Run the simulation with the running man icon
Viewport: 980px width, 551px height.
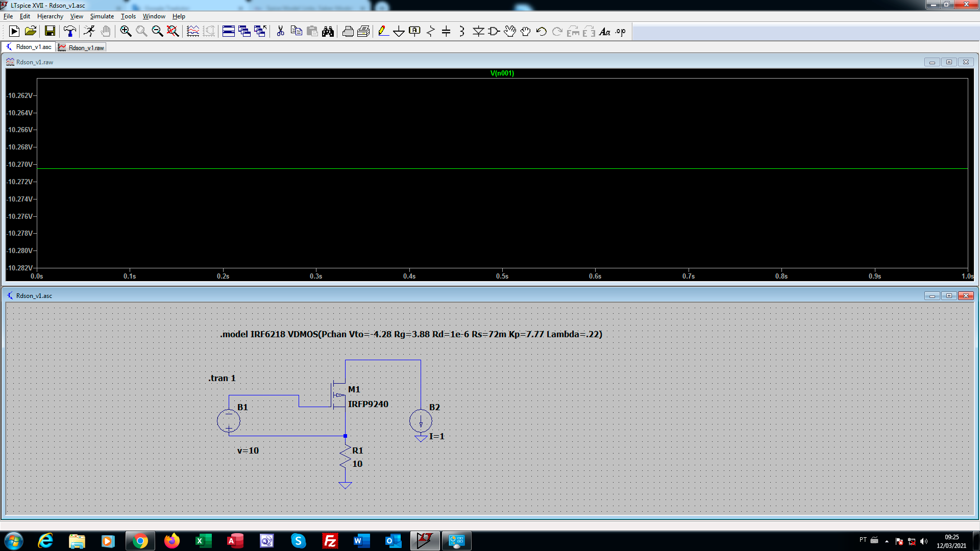[x=89, y=32]
